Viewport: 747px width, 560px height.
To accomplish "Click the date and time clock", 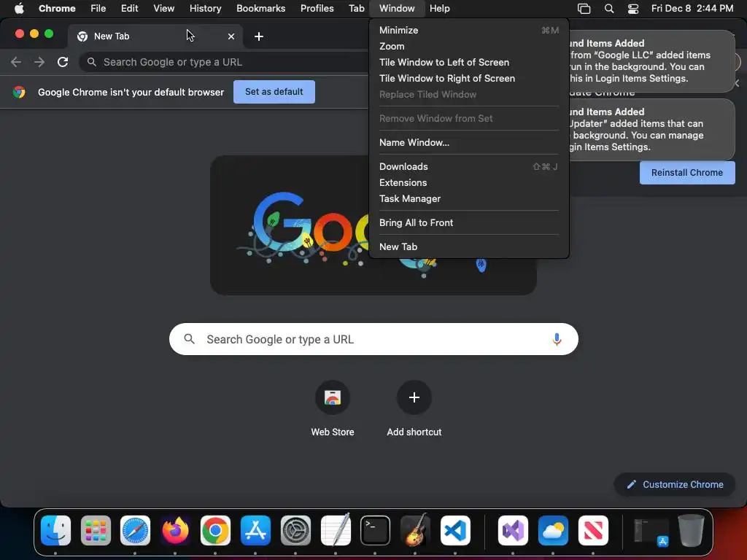I will coord(692,8).
